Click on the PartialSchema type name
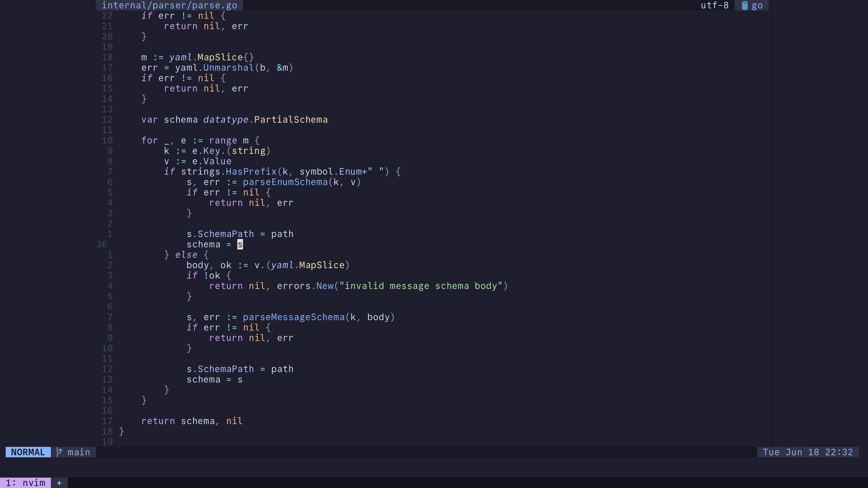Screen dimensions: 868x488 290,120
